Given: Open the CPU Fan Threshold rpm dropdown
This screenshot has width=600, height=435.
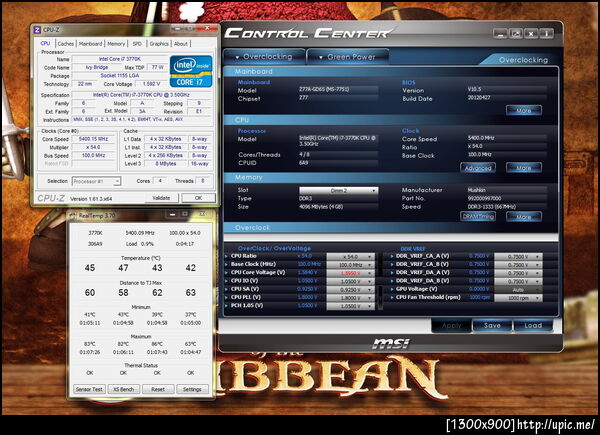Looking at the screenshot, I should click(x=518, y=298).
